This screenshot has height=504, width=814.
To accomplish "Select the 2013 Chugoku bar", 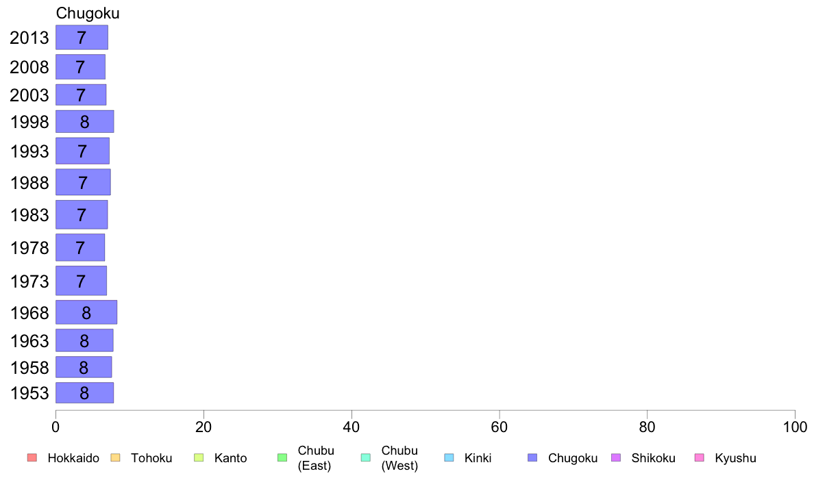I will [x=82, y=38].
